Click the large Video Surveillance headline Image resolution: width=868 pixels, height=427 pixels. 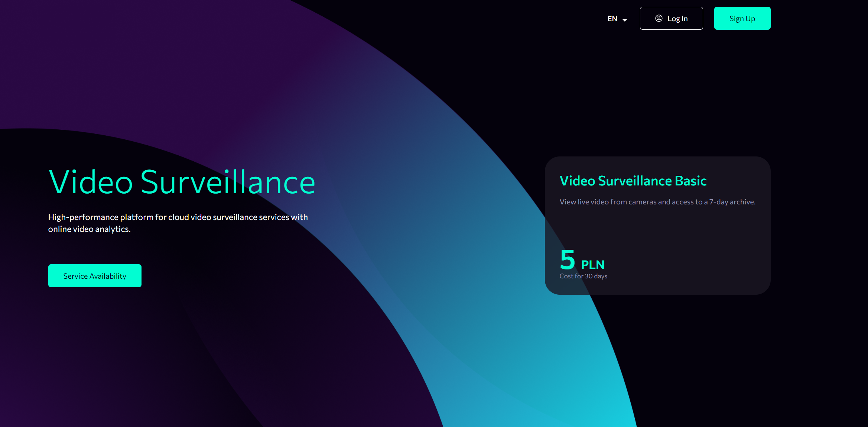point(182,182)
